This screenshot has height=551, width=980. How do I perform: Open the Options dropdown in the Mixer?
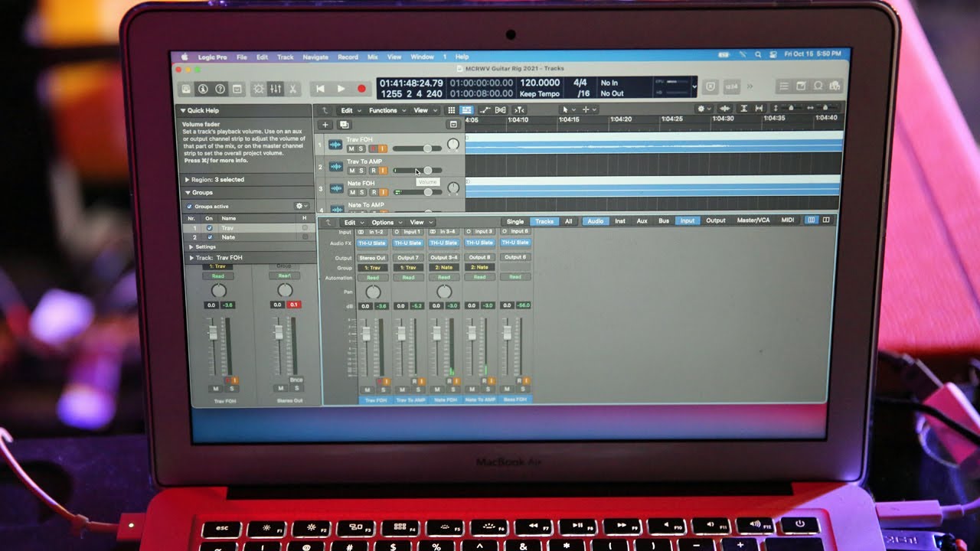(x=385, y=223)
